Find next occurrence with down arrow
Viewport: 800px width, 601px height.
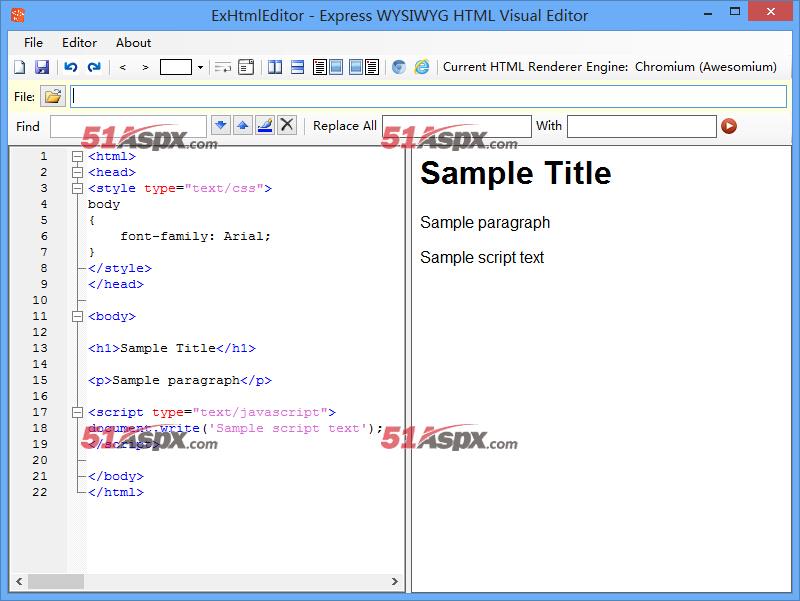(220, 125)
